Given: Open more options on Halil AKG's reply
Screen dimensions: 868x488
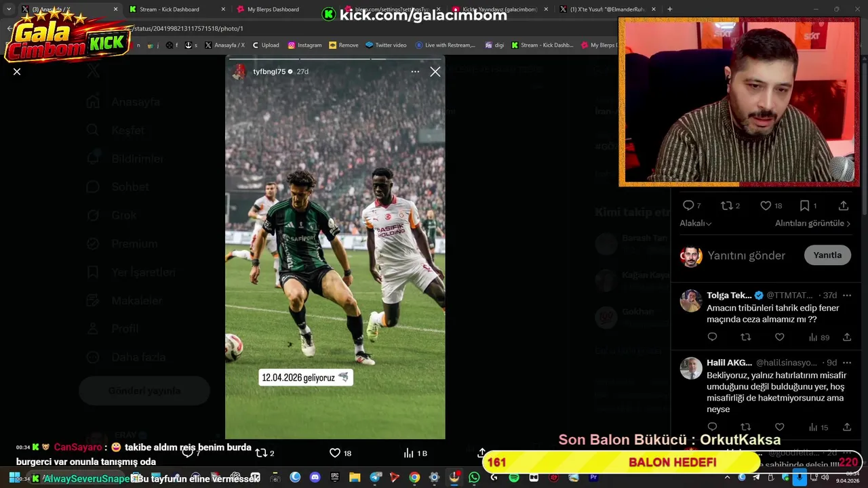Looking at the screenshot, I should pyautogui.click(x=846, y=363).
